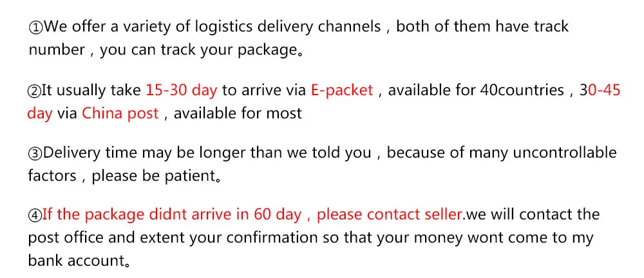Click the circled number 4 marker
Image resolution: width=644 pixels, height=278 pixels.
click(35, 215)
